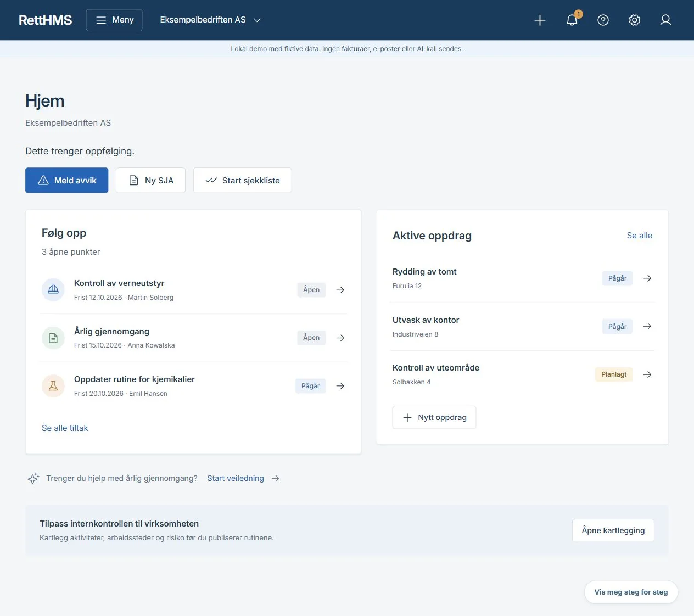Image resolution: width=694 pixels, height=616 pixels.
Task: Click Pågår status on Utvask av kontor
Action: click(x=618, y=326)
